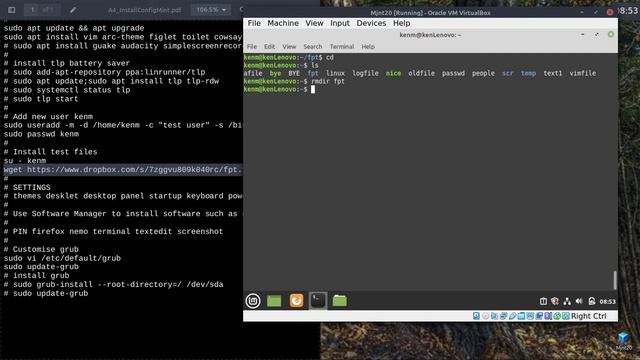Close the terminal with the green circle button

[611, 35]
